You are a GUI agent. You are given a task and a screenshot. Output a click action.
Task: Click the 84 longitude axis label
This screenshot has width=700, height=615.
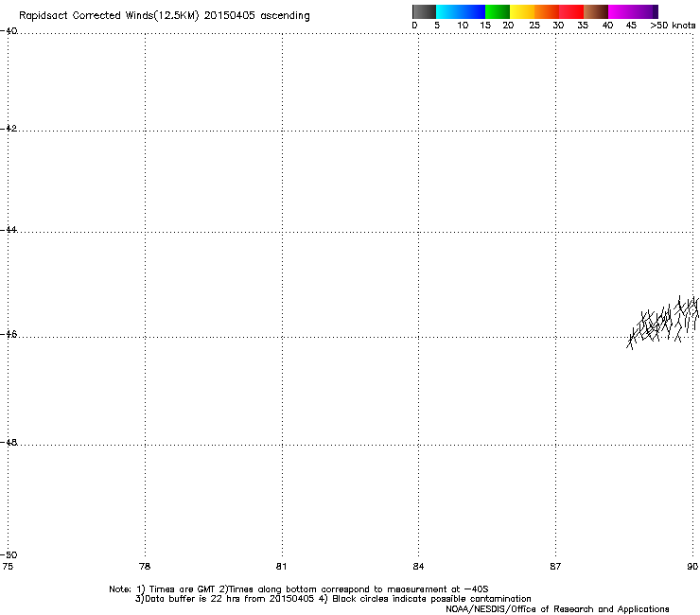tap(418, 567)
